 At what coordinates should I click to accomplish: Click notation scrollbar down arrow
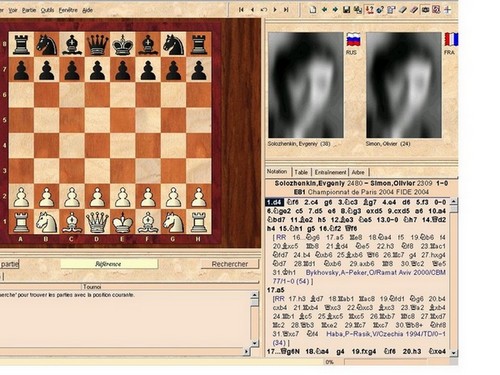[453, 352]
